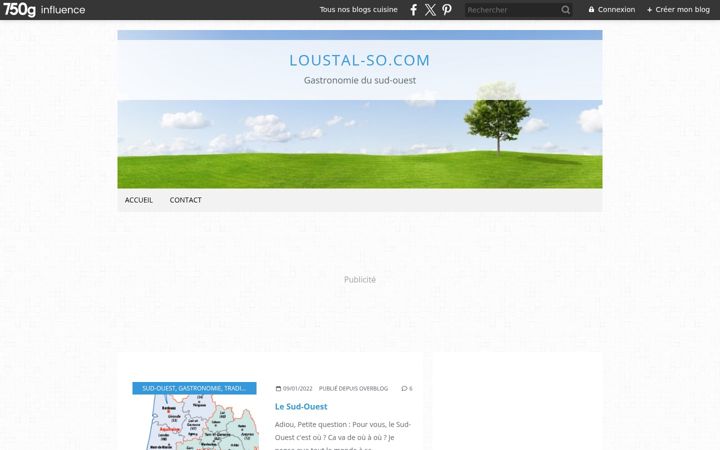The width and height of the screenshot is (720, 450).
Task: Click the Sud-Ouest, Gastronomie, Tradi... category tag
Action: [x=194, y=388]
